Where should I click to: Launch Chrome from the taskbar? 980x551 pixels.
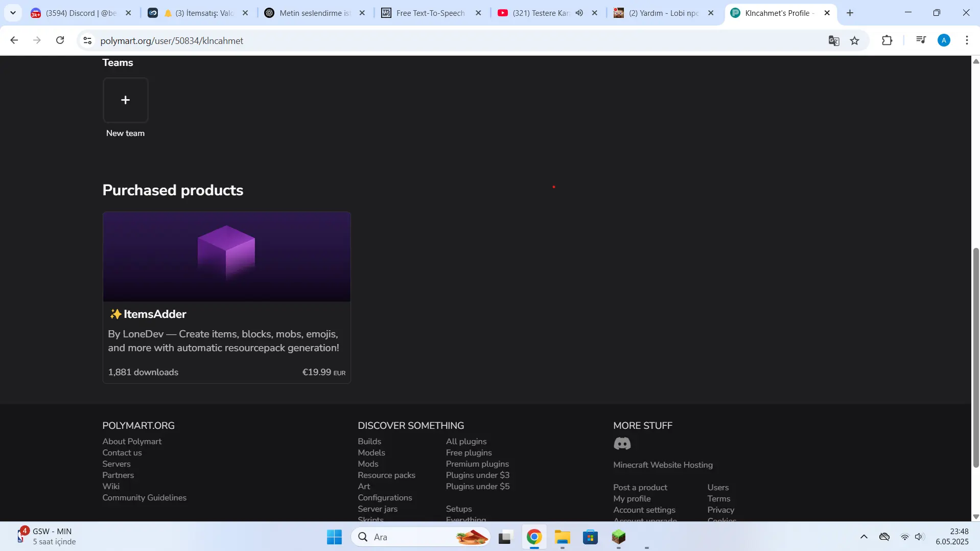coord(534,537)
